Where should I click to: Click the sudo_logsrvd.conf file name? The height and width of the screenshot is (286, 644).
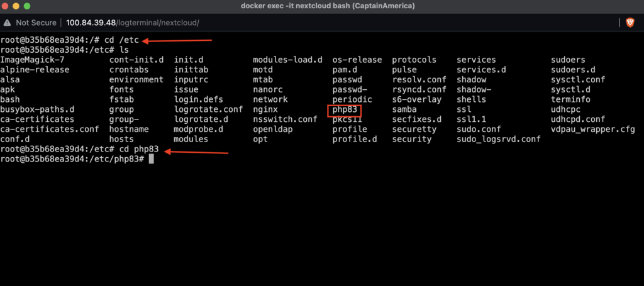[x=499, y=139]
